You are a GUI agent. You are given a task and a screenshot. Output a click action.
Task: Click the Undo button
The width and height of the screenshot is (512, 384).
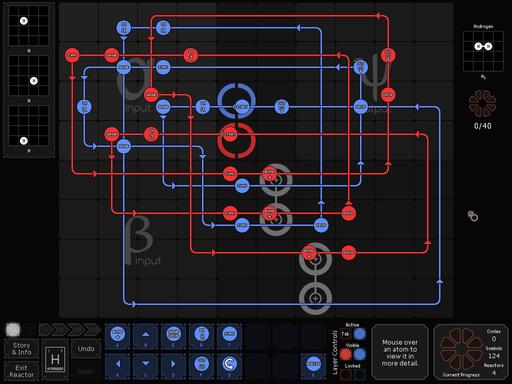point(86,349)
